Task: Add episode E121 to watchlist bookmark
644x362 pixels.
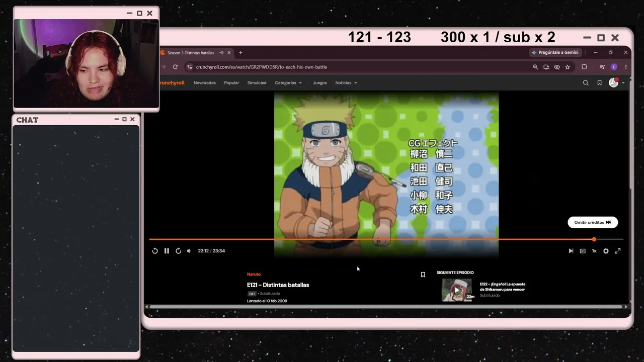Action: pyautogui.click(x=423, y=275)
